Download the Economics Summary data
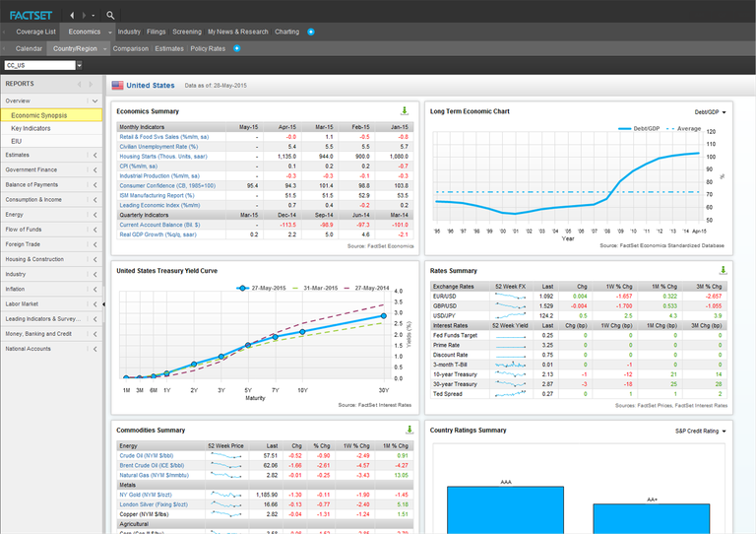 pos(405,111)
